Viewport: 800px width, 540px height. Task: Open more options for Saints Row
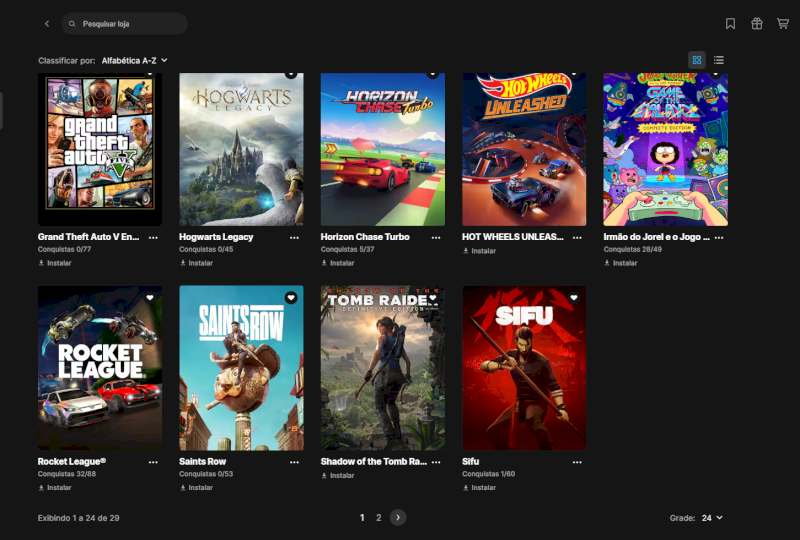294,462
